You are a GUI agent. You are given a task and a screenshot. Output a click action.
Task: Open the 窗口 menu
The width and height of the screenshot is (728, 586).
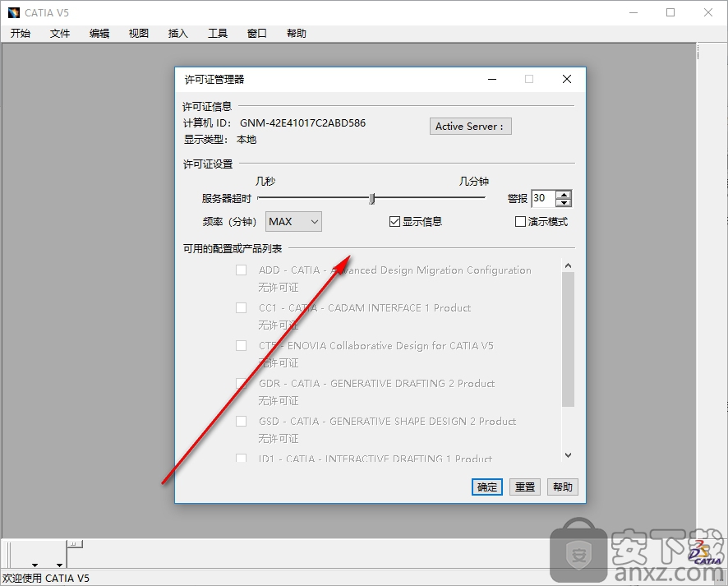[x=257, y=34]
